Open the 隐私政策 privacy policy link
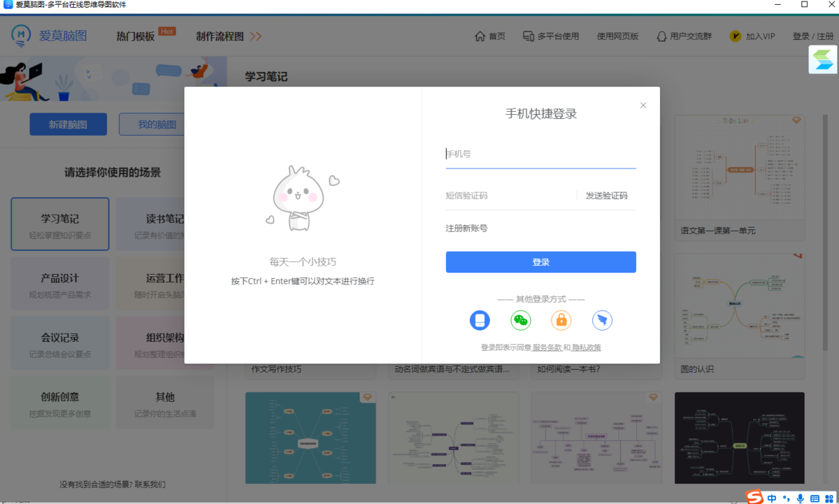The height and width of the screenshot is (504, 839). pyautogui.click(x=586, y=347)
